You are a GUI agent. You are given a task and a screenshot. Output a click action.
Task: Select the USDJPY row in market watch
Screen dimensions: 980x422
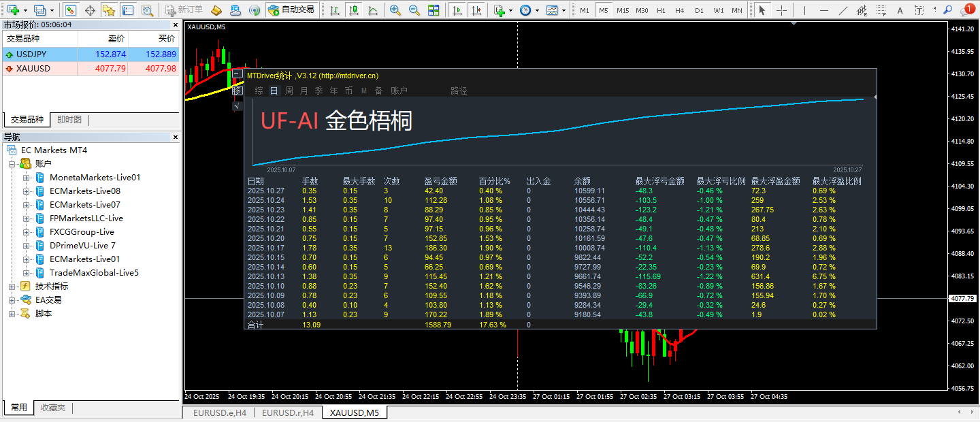41,54
